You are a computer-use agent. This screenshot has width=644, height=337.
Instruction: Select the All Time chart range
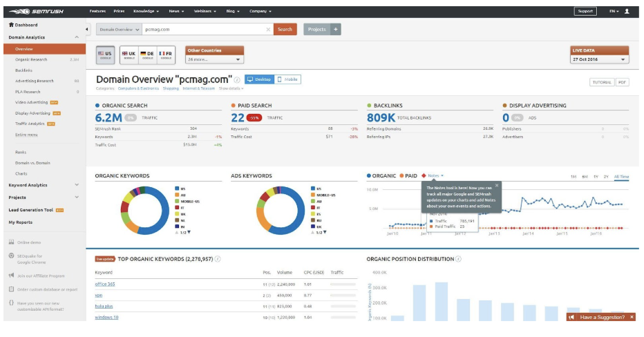[x=621, y=177]
